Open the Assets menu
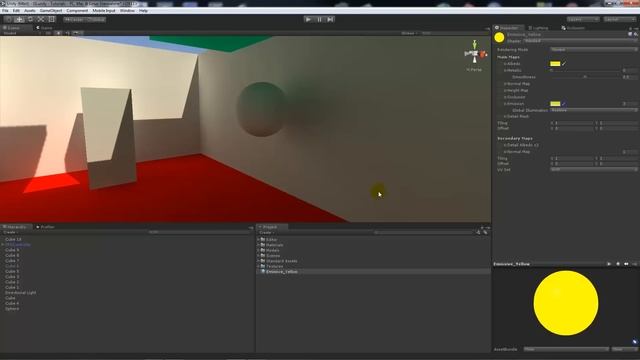This screenshot has height=360, width=640. (30, 11)
